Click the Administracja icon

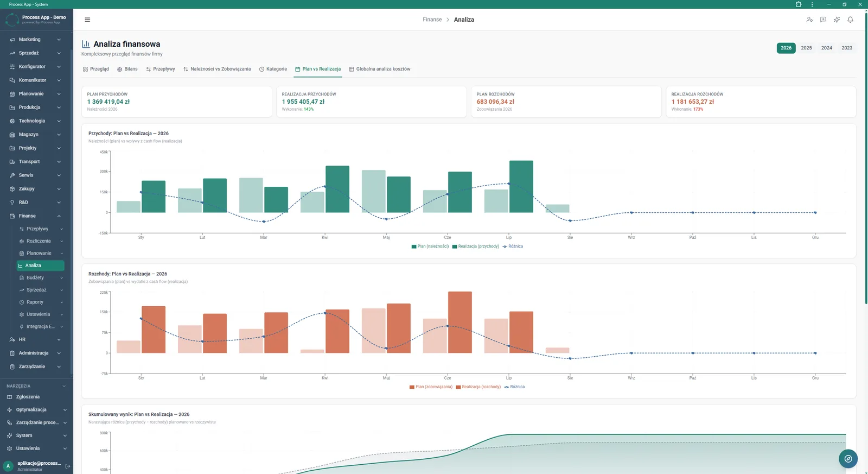[12, 353]
